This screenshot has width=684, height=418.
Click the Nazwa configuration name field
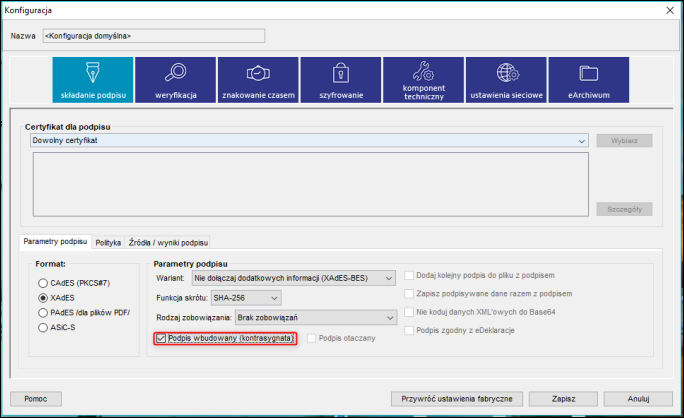(x=154, y=36)
